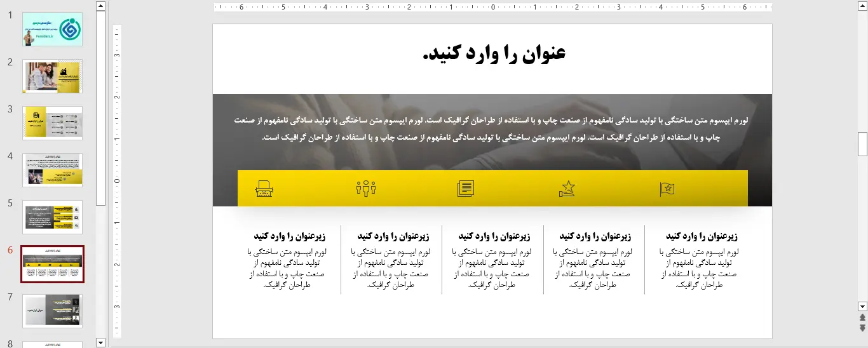Click thumbnail pane scroll up arrow
868x348 pixels.
coord(100,6)
